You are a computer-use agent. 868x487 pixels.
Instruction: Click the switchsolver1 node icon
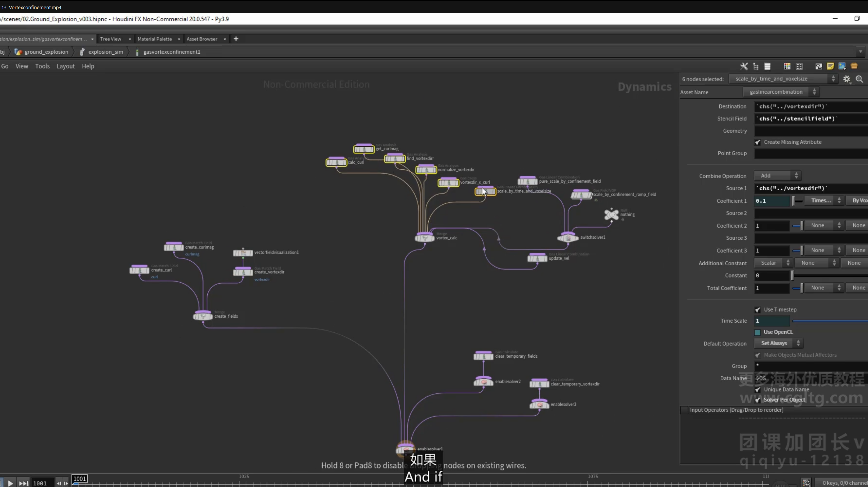tap(568, 237)
